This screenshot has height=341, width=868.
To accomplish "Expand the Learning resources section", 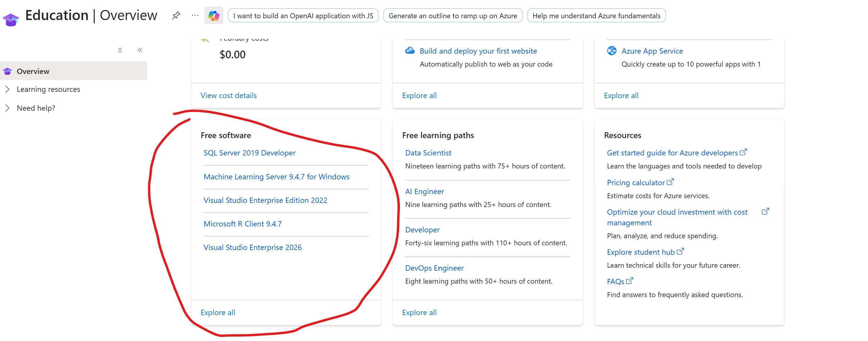I will [7, 89].
